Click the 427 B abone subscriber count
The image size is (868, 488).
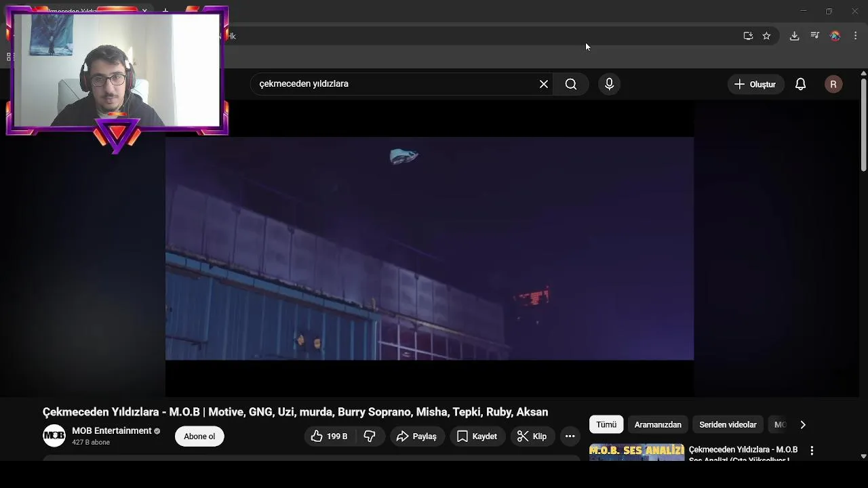click(91, 443)
